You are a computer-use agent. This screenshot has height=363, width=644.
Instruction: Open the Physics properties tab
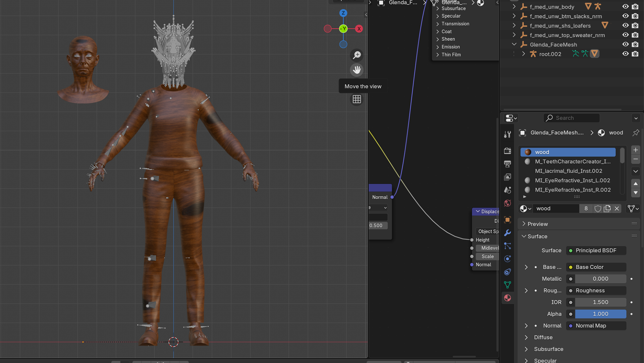click(x=507, y=259)
